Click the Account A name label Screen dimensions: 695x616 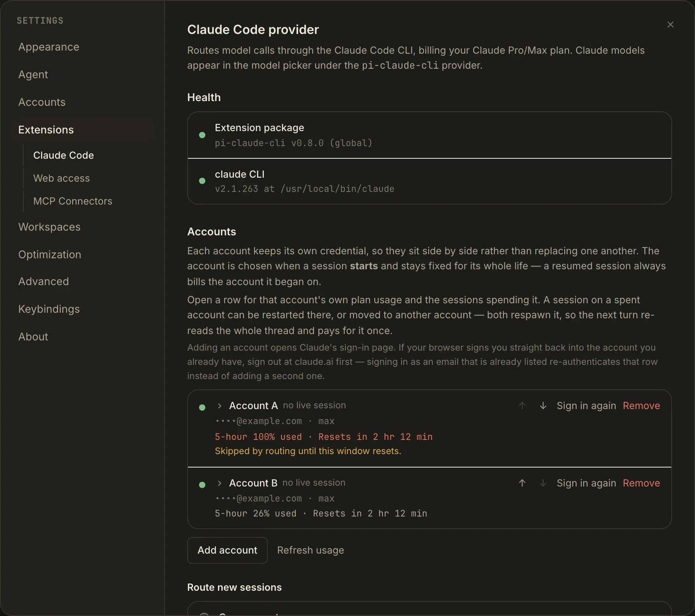(254, 406)
